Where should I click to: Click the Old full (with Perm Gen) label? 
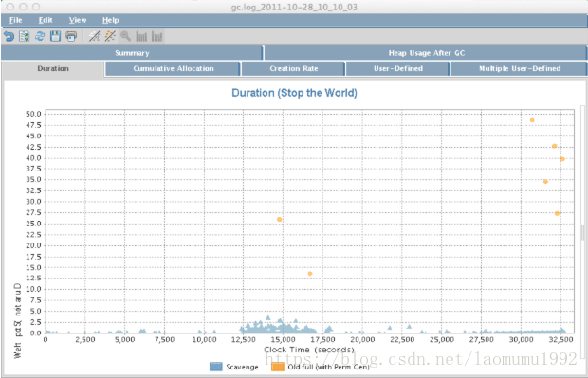pos(328,368)
